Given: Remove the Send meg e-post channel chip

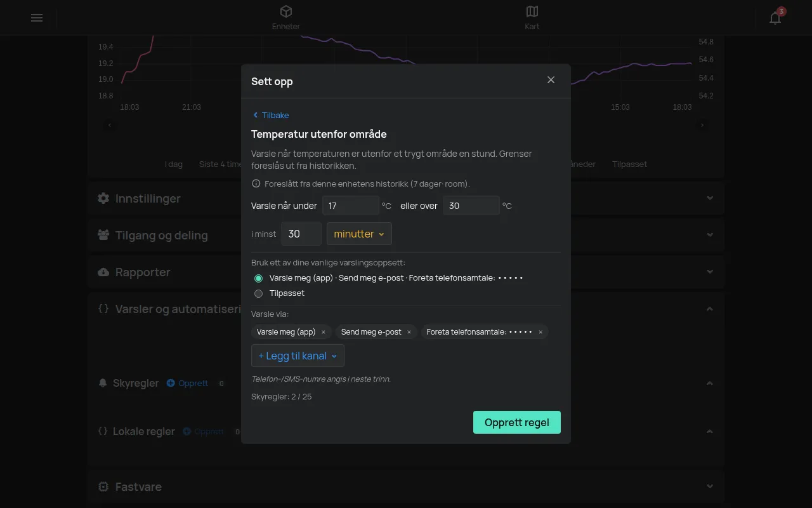Looking at the screenshot, I should click(x=409, y=332).
